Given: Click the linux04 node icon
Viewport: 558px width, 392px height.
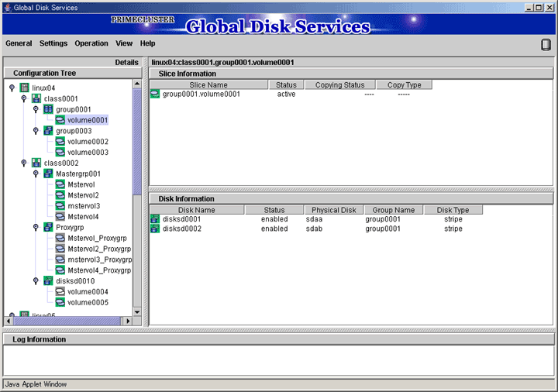Looking at the screenshot, I should point(24,88).
